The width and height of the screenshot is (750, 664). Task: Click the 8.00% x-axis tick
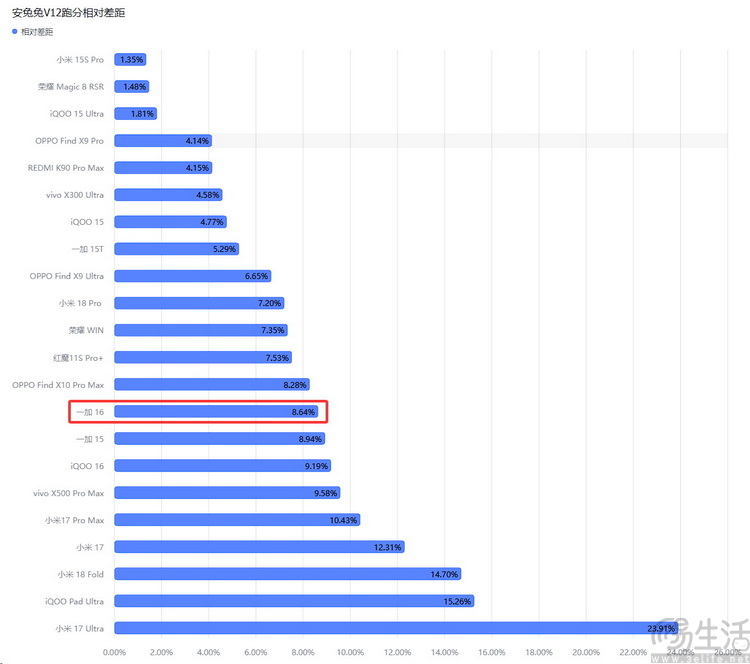[x=303, y=653]
